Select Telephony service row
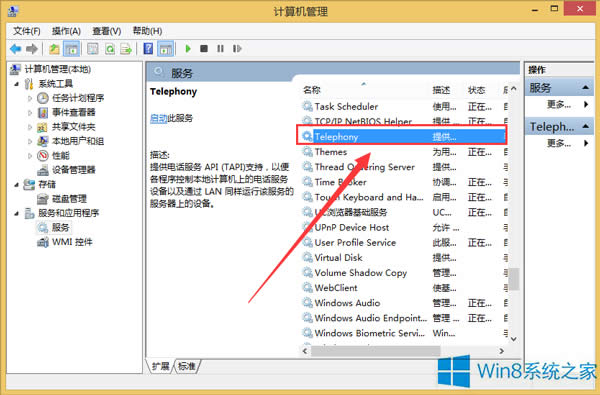The image size is (600, 395). coord(405,137)
